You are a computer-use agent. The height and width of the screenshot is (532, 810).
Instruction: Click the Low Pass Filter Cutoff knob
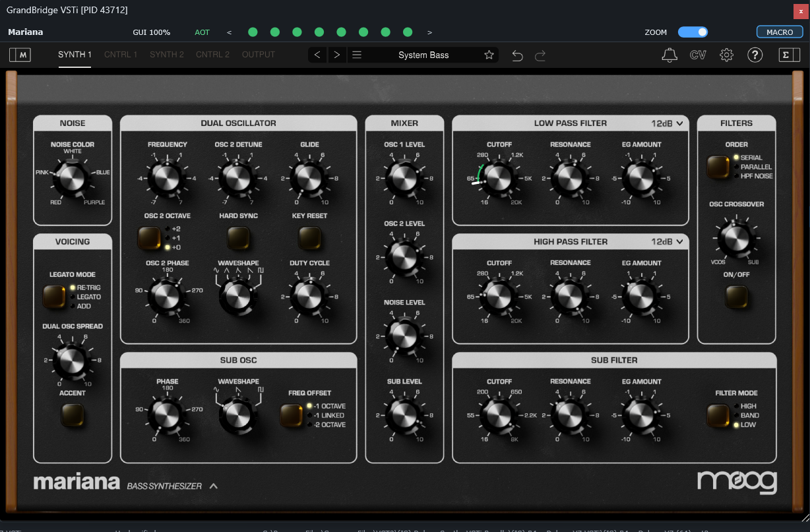click(499, 178)
